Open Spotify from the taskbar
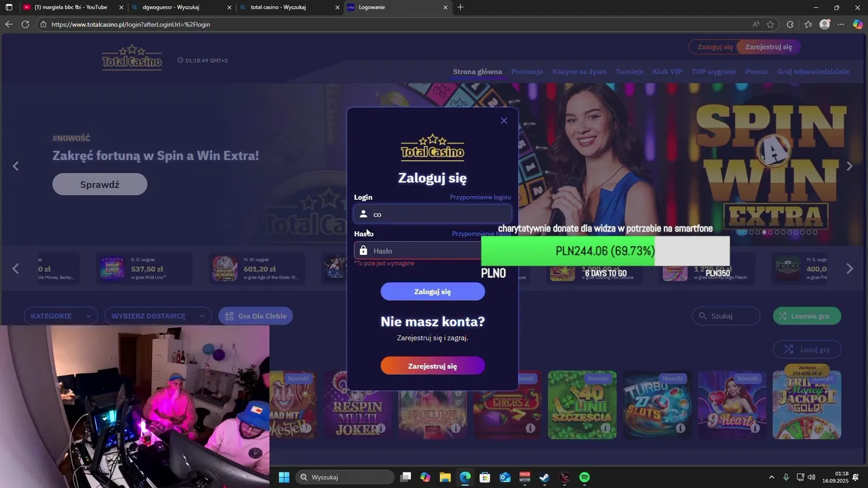This screenshot has height=488, width=868. 585,477
